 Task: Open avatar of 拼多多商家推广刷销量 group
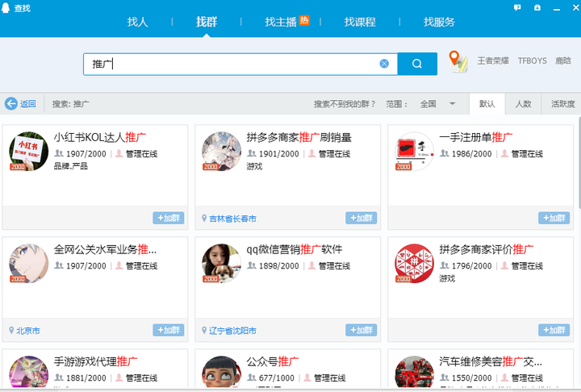pyautogui.click(x=221, y=151)
